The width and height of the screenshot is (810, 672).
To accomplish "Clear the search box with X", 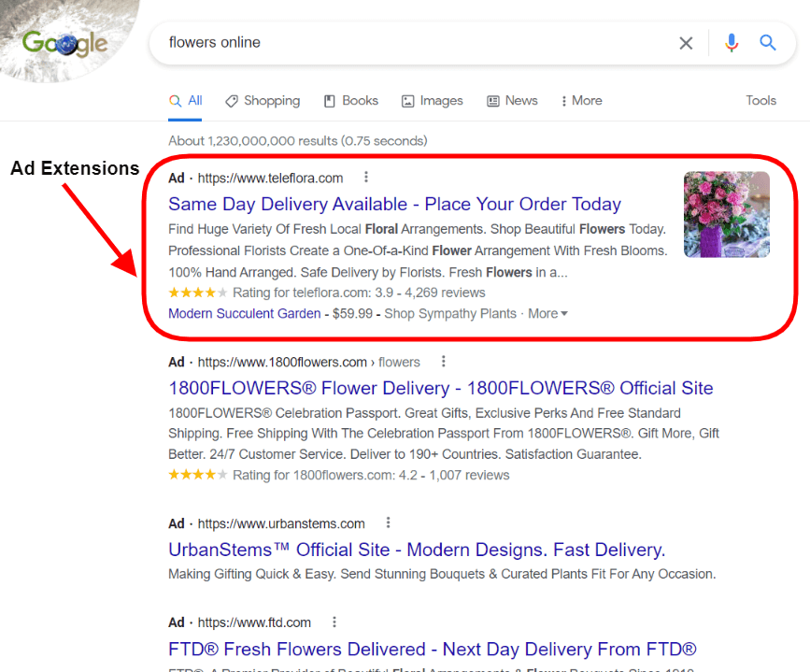I will (x=686, y=43).
